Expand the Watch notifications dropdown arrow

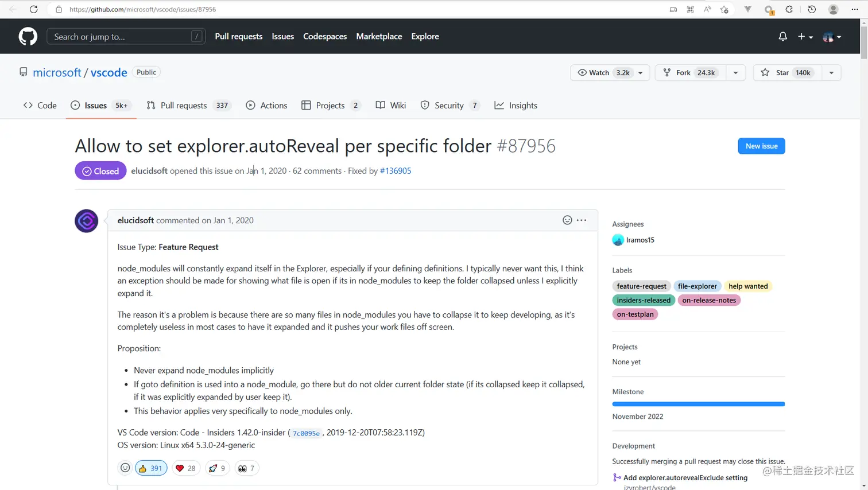click(641, 73)
